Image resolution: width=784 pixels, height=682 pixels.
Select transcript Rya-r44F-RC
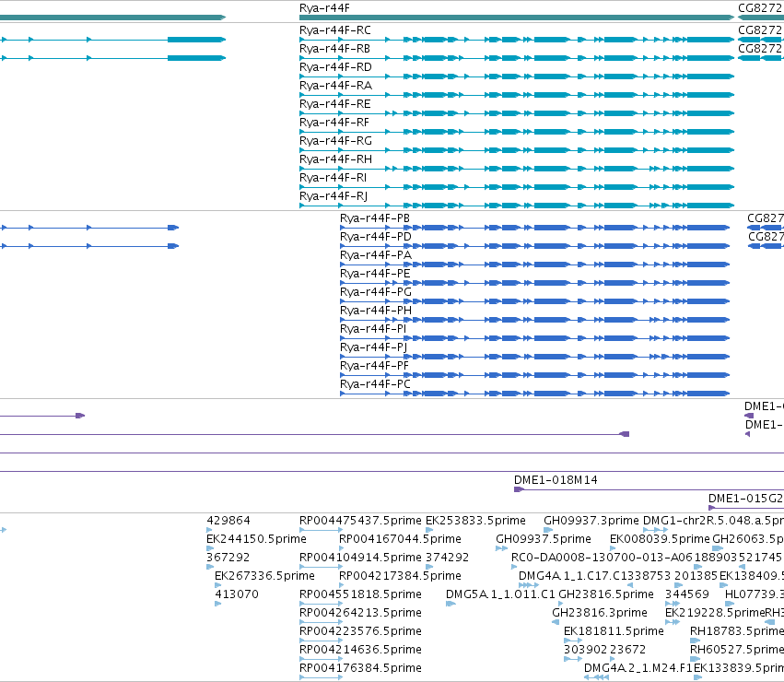coord(335,30)
